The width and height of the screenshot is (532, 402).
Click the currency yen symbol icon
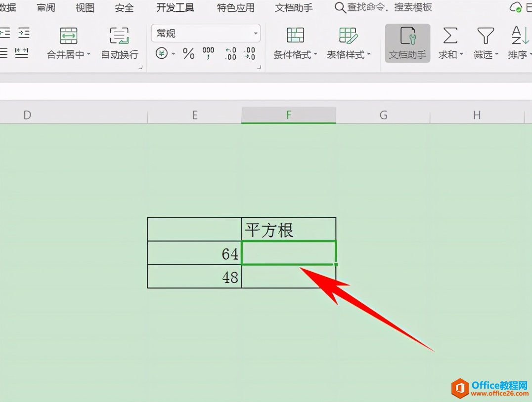[162, 53]
